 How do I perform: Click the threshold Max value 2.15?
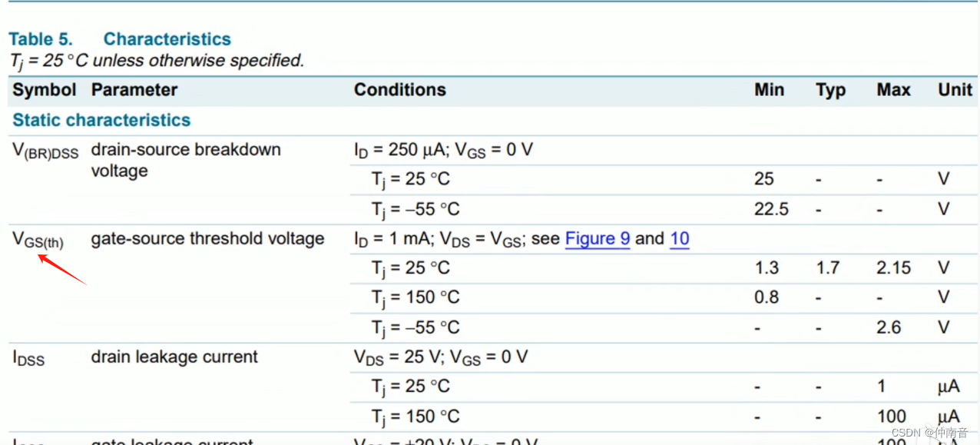[x=894, y=268]
